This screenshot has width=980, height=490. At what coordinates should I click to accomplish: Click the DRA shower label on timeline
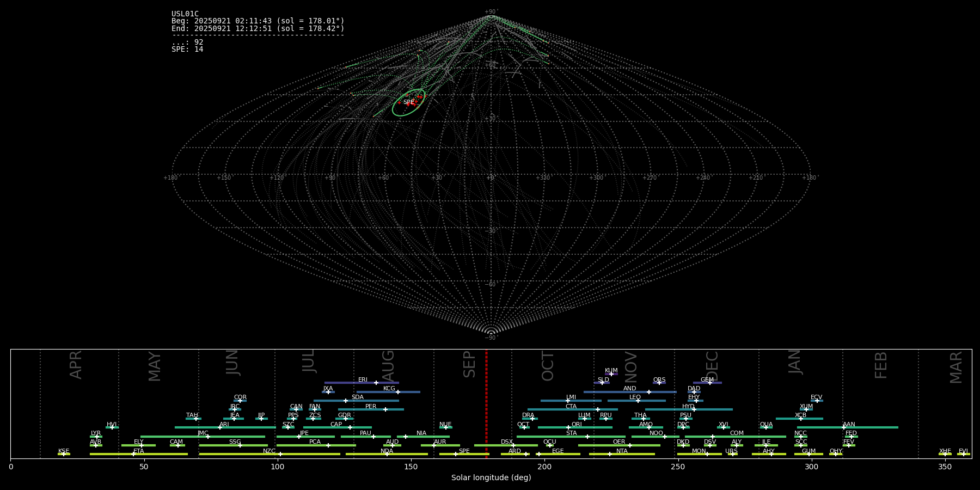[528, 415]
